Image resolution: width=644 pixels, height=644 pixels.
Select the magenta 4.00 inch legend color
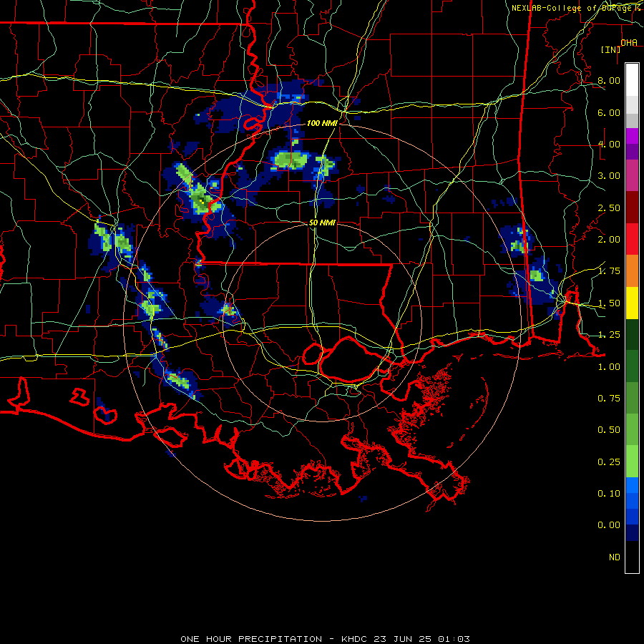[632, 136]
